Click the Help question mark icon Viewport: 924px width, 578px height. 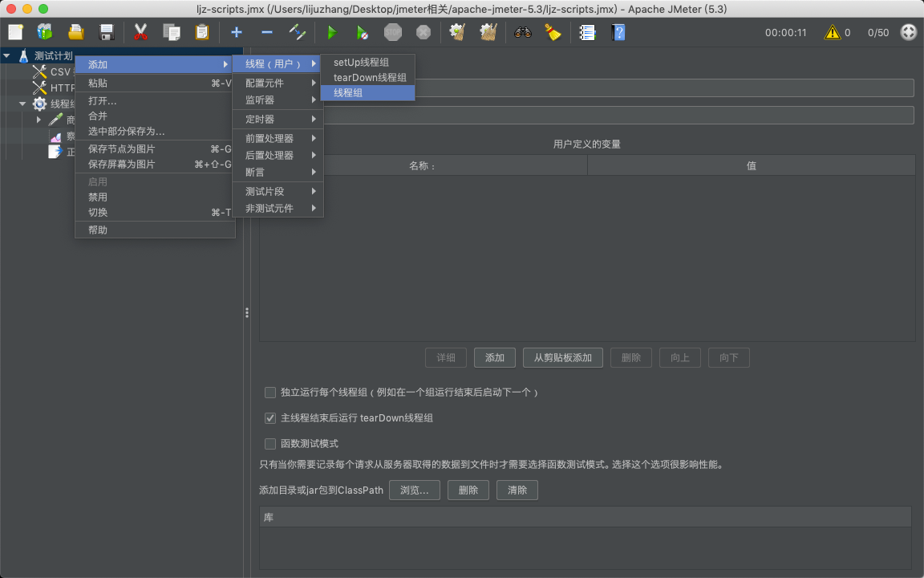618,32
